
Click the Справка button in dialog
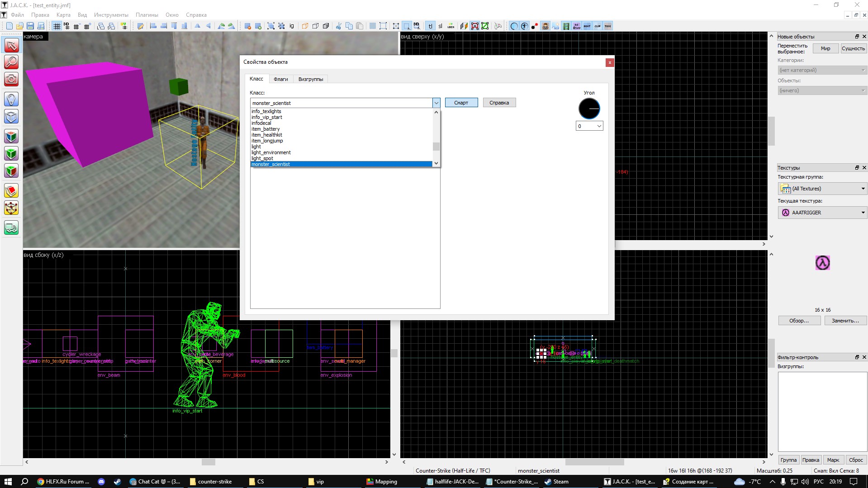pos(499,103)
